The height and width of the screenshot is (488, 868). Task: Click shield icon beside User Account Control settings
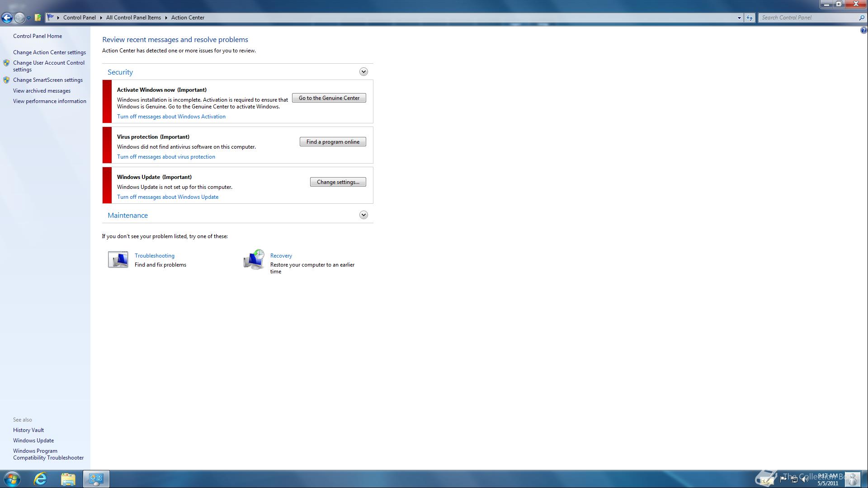pos(6,63)
